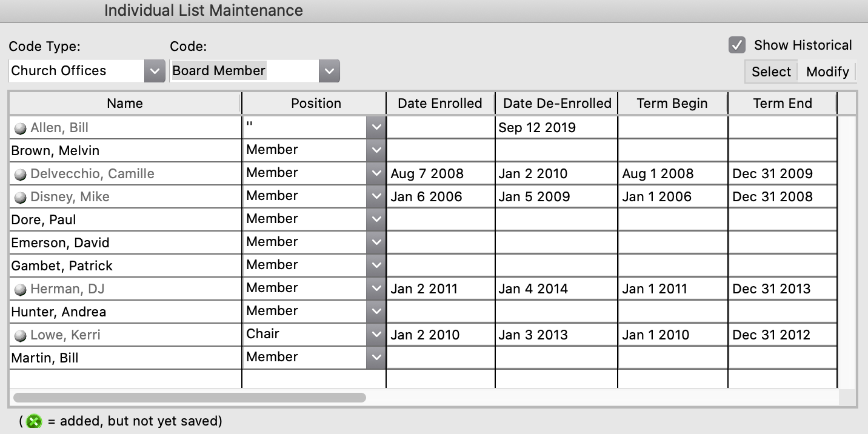
Task: Expand Position dropdown in Allen, Bill row
Action: [x=376, y=127]
